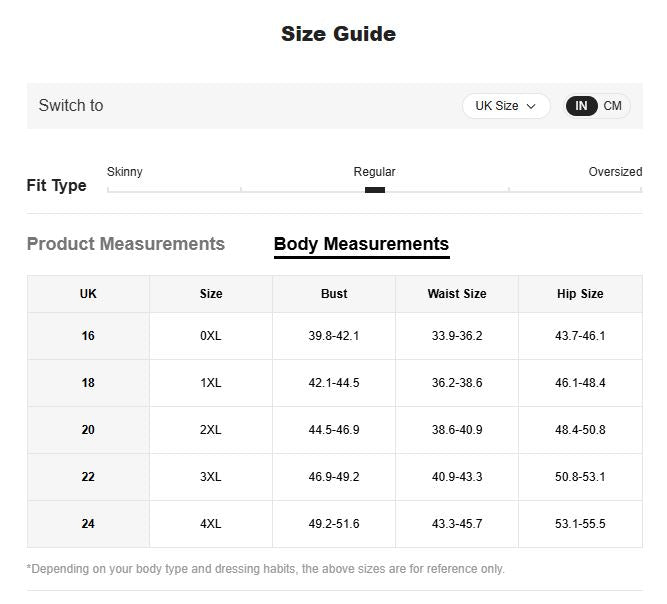This screenshot has height=604, width=667.
Task: Open the UK Size dropdown
Action: pyautogui.click(x=506, y=106)
